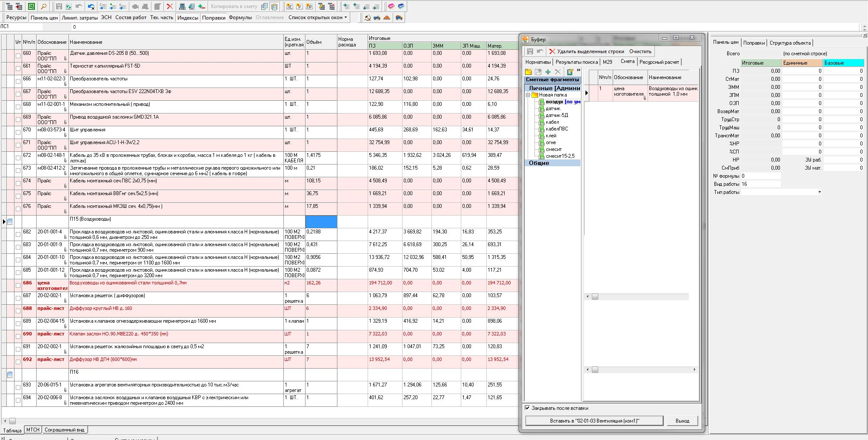Screen dimensions: 868x440
Task: Click the undo arrow icon in main toolbar
Action: point(79,6)
